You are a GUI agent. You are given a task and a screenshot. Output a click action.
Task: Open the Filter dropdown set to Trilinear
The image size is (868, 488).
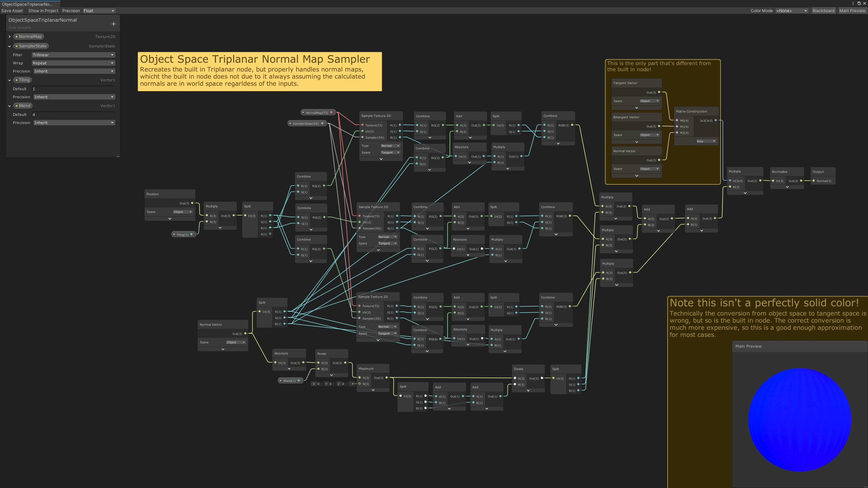point(73,55)
